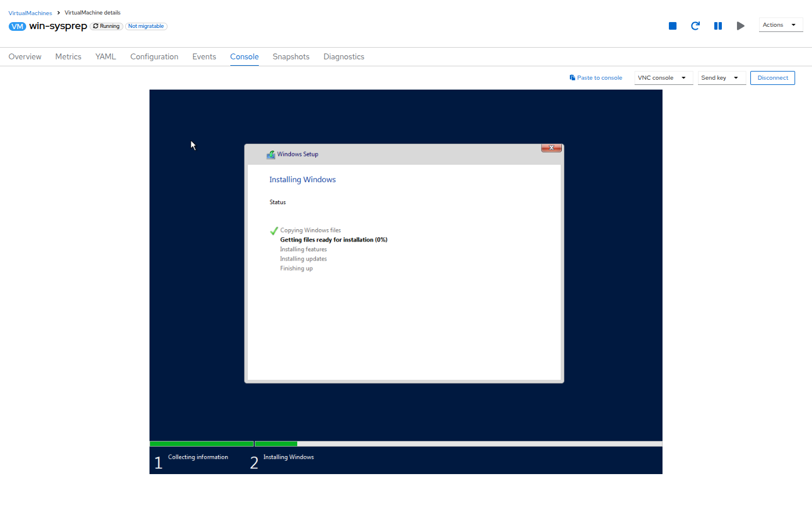
Task: Click the blue VM badge icon
Action: 17,26
